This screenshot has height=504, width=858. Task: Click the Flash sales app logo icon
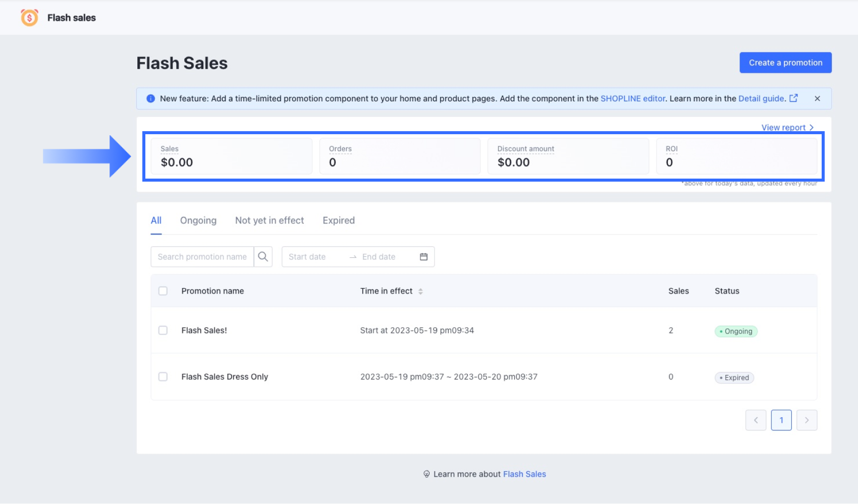29,18
